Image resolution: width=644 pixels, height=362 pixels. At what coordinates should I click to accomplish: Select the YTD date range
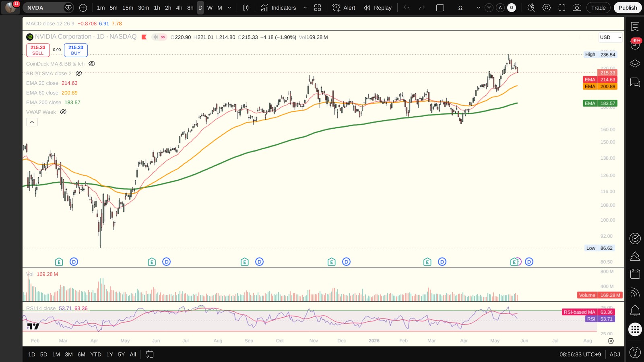pos(96,354)
